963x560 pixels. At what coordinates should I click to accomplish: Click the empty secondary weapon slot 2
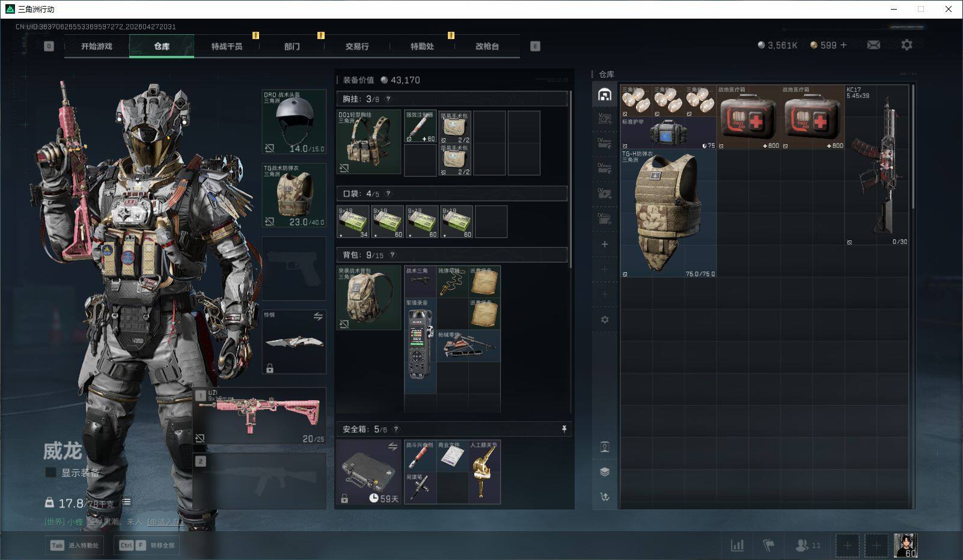pyautogui.click(x=260, y=481)
